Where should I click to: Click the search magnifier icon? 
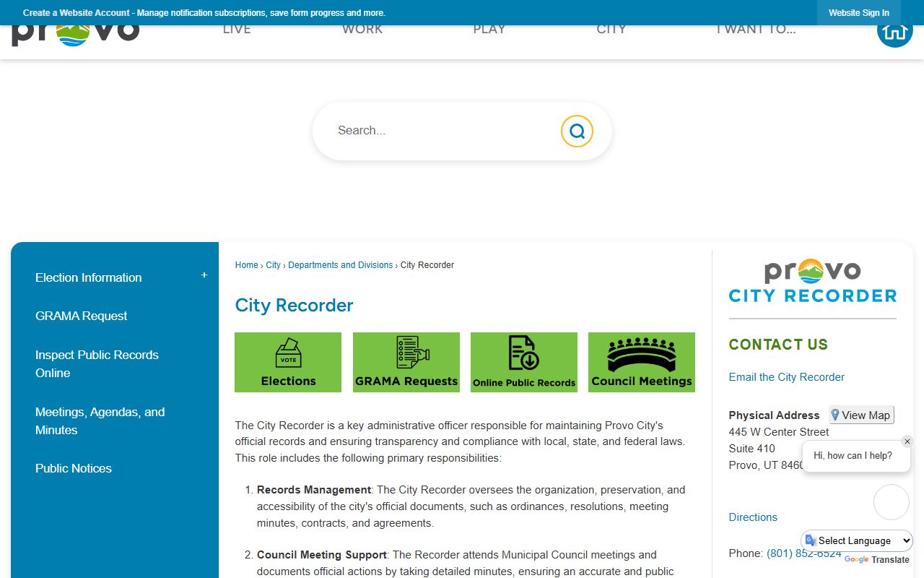click(577, 131)
